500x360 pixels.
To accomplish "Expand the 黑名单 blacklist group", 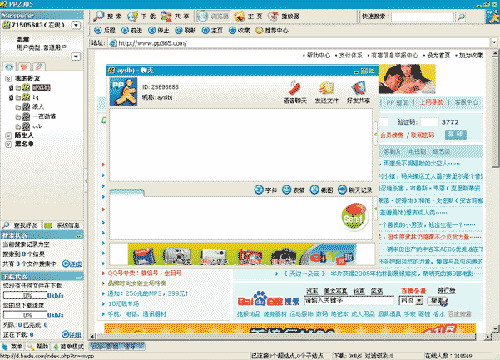I will [x=9, y=144].
